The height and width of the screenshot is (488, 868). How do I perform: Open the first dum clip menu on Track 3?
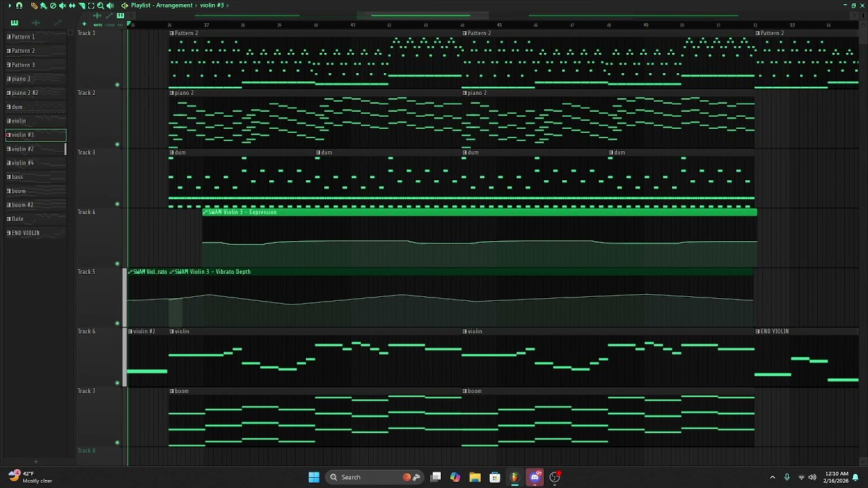tap(172, 152)
